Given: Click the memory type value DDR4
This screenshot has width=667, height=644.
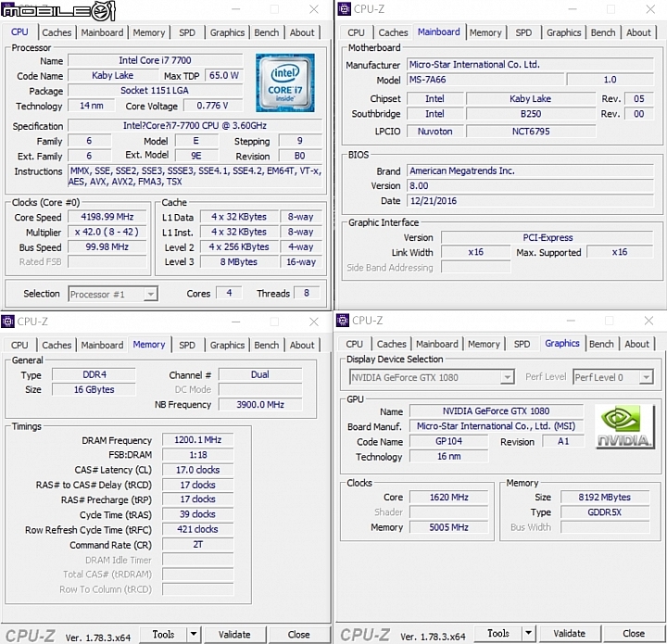Looking at the screenshot, I should [94, 374].
